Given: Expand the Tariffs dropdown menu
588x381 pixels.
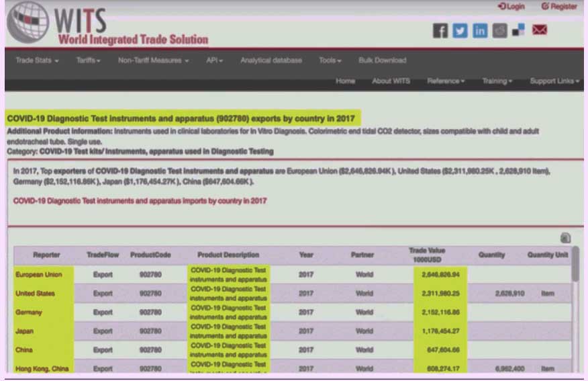Looking at the screenshot, I should click(x=88, y=60).
